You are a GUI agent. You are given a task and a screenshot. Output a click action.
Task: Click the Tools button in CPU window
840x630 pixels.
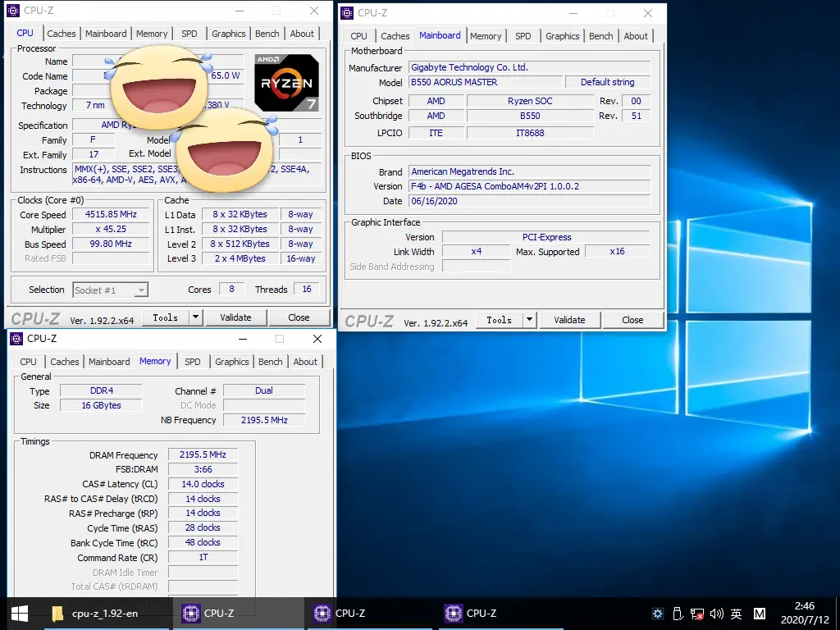165,317
